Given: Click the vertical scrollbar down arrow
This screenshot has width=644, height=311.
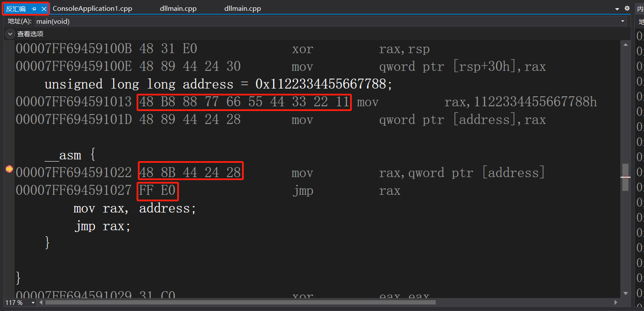Looking at the screenshot, I should point(626,294).
